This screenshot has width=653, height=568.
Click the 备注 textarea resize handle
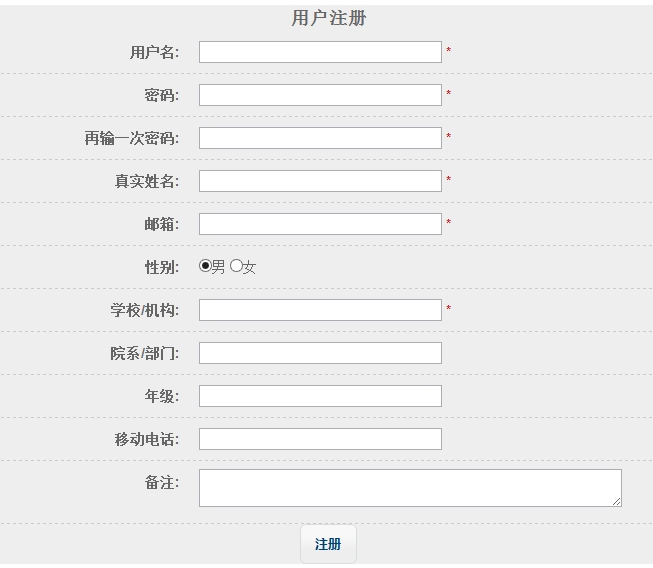pos(616,501)
